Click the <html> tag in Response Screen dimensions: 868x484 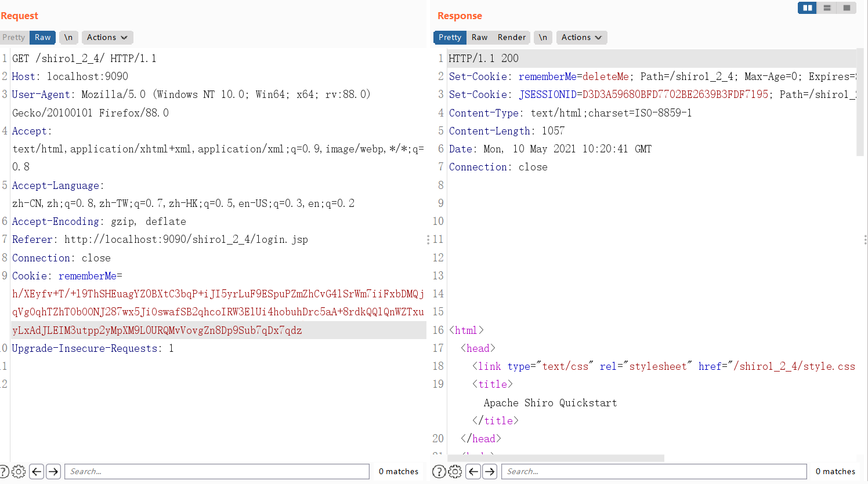[466, 330]
